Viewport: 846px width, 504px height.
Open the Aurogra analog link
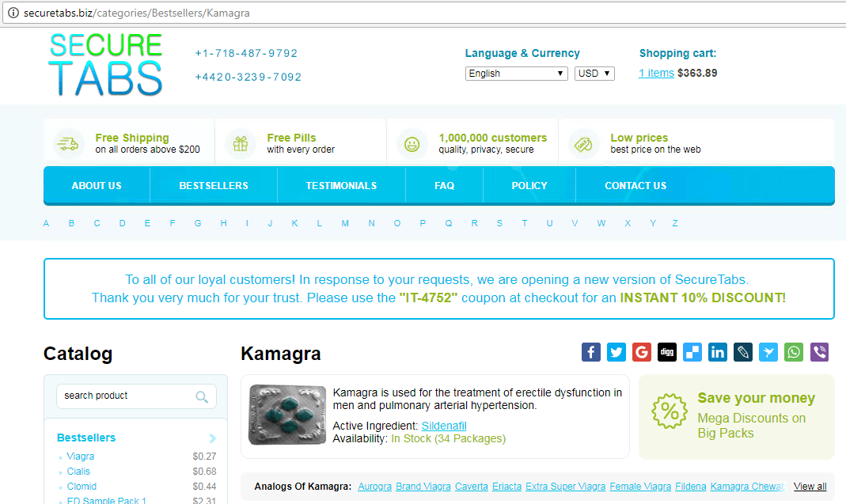coord(374,486)
